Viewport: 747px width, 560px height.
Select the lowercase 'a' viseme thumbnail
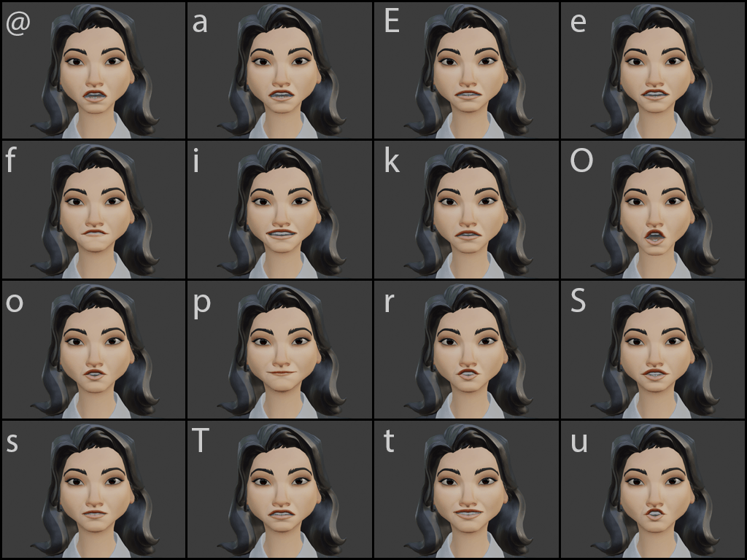click(x=279, y=71)
